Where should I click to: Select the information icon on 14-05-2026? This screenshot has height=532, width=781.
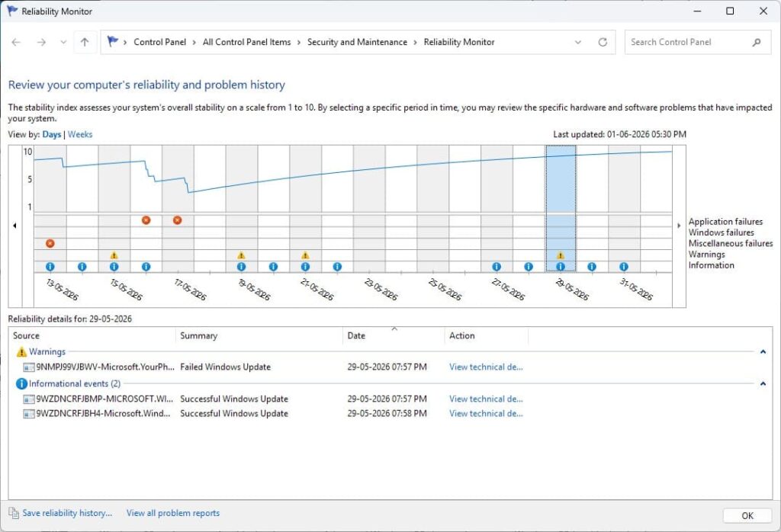tap(82, 267)
